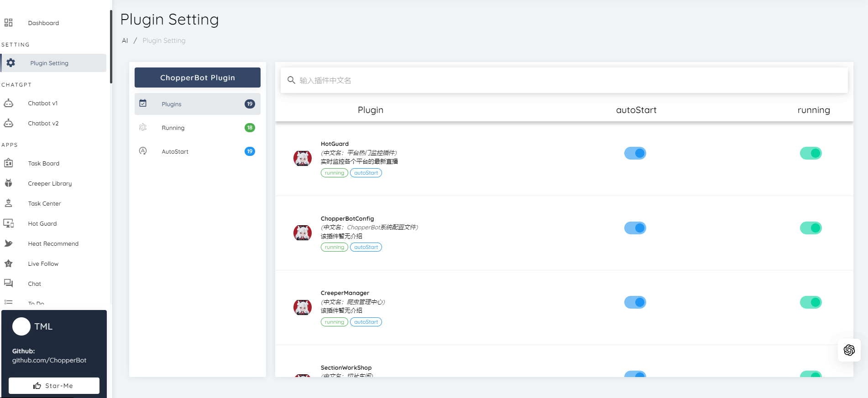The width and height of the screenshot is (868, 398).
Task: Open Task Center from the sidebar
Action: click(x=44, y=203)
